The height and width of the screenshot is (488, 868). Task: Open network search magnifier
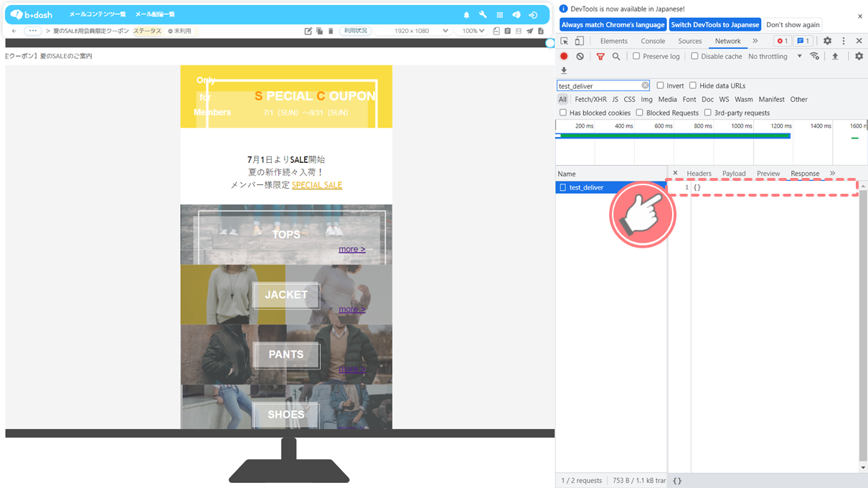coord(615,56)
